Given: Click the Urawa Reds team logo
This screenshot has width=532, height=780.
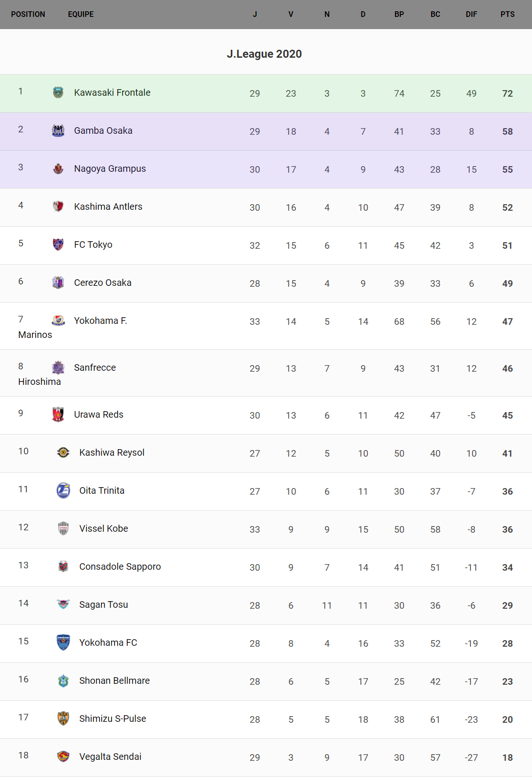Looking at the screenshot, I should pyautogui.click(x=58, y=414).
